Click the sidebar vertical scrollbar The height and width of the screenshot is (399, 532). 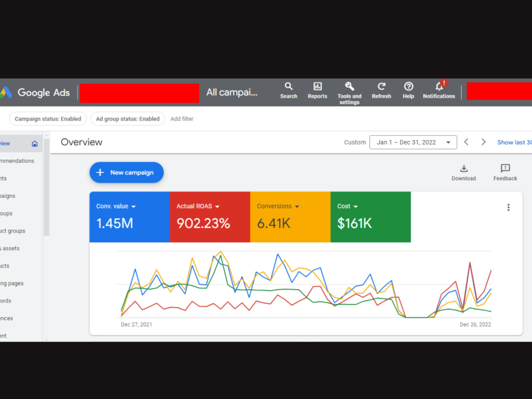click(x=46, y=187)
